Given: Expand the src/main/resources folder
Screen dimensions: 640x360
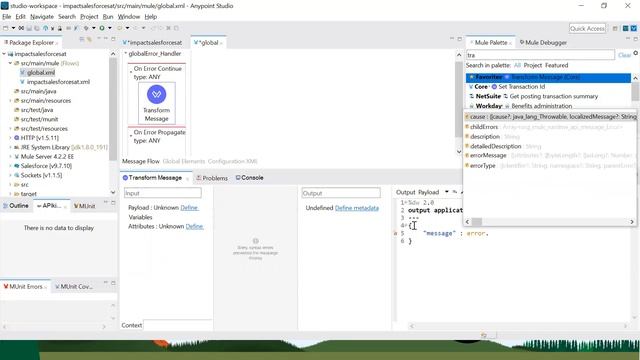Looking at the screenshot, I should tap(10, 100).
